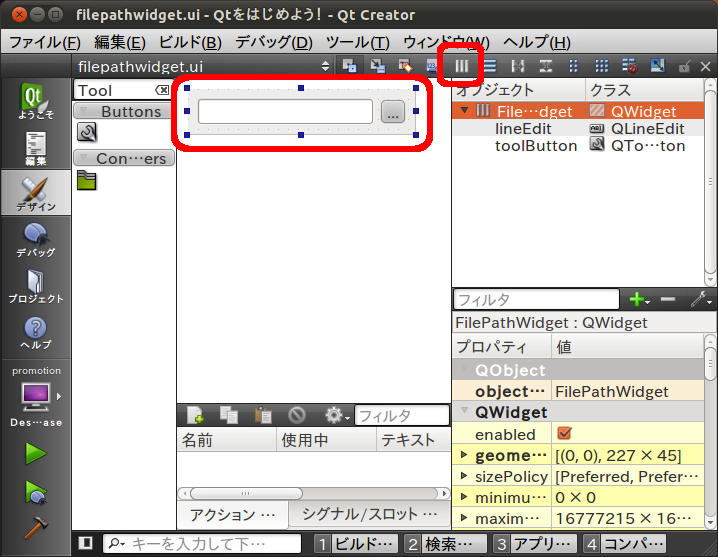The image size is (718, 557).
Task: Click the grid layout toolbar icon
Action: (x=601, y=66)
